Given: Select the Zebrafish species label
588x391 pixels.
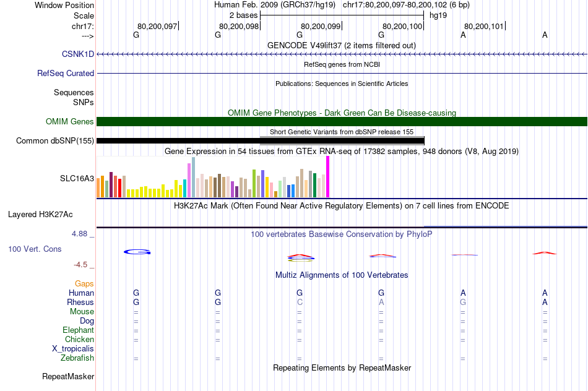Looking at the screenshot, I should [77, 358].
